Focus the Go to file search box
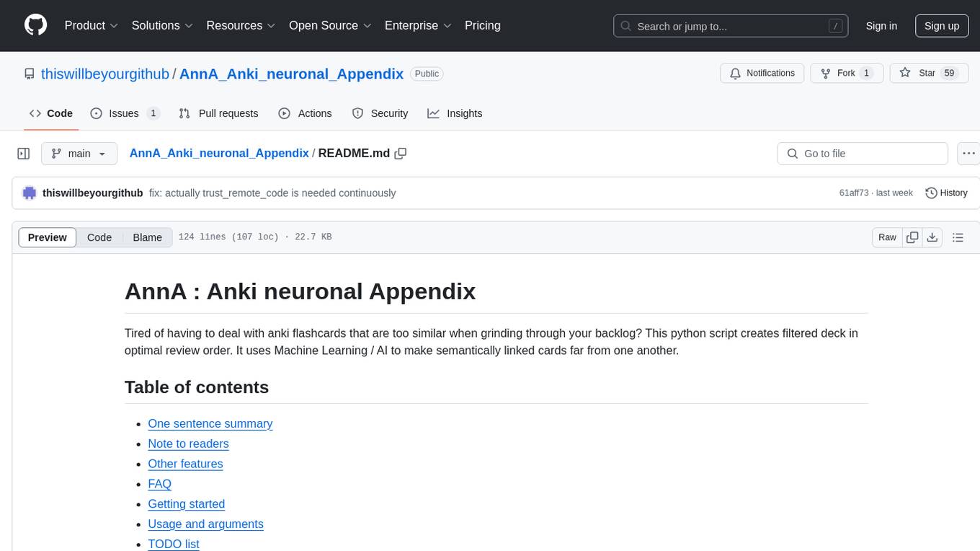This screenshot has width=980, height=551. tap(863, 154)
